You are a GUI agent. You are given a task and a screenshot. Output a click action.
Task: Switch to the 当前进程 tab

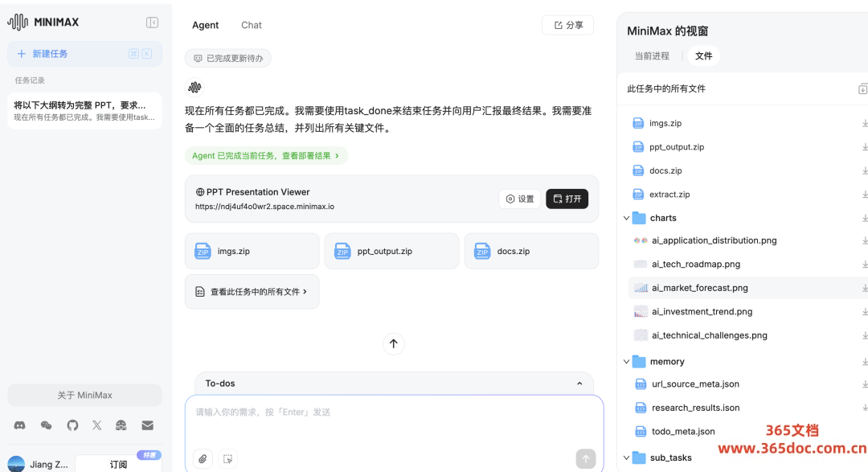point(652,56)
